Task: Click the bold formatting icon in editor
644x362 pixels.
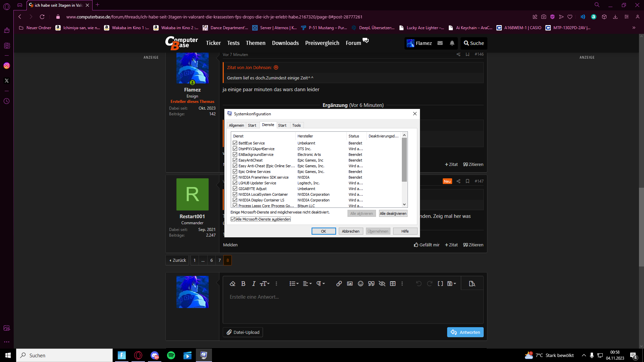Action: click(243, 284)
